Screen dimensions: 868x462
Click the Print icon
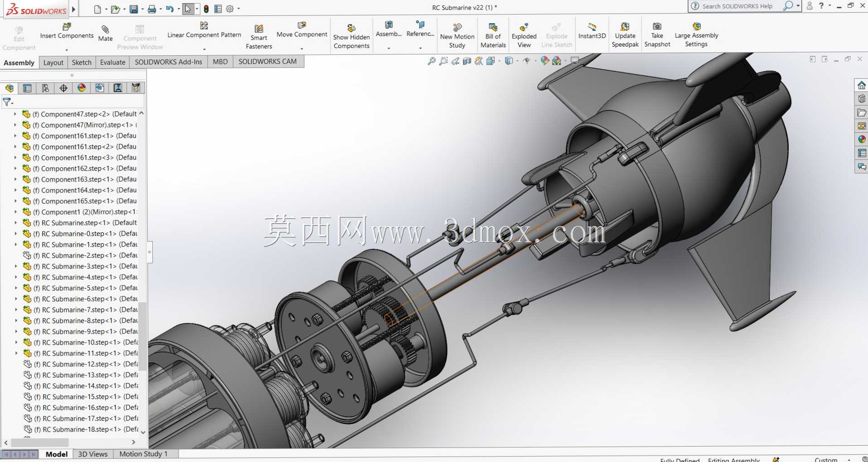click(152, 9)
